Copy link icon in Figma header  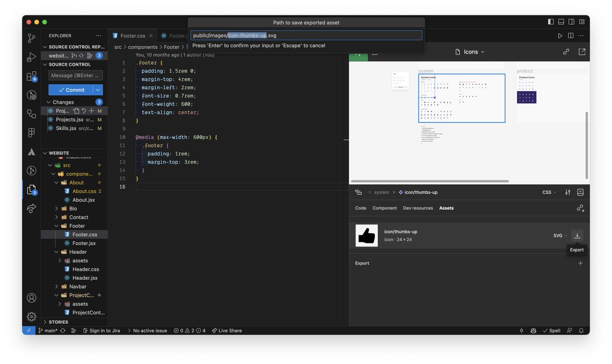click(566, 51)
